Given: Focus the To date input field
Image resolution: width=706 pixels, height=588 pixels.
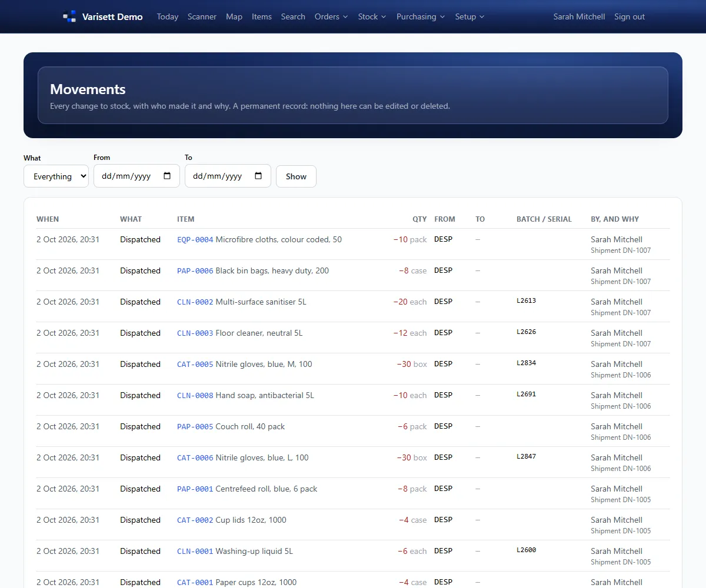Looking at the screenshot, I should pyautogui.click(x=228, y=176).
